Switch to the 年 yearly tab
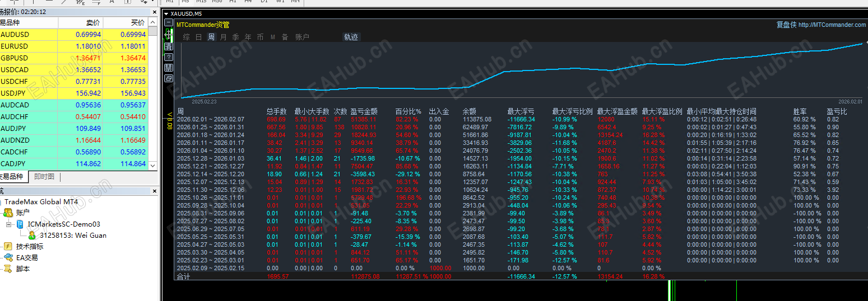This screenshot has height=301, width=868. pos(248,37)
